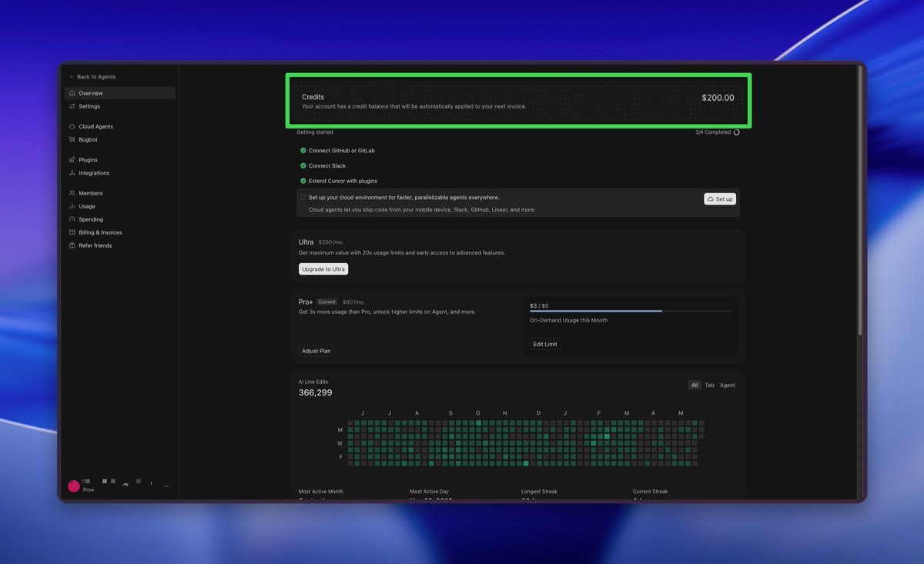Click the page's vertical scrollbar
Viewport: 924px width, 564px height.
859,200
